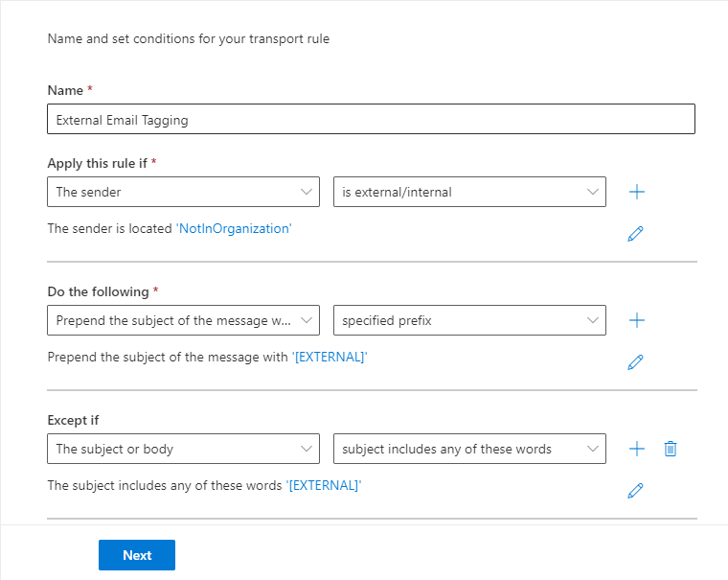Open 'The sender' condition dropdown
This screenshot has height=580, width=728.
pyautogui.click(x=183, y=192)
